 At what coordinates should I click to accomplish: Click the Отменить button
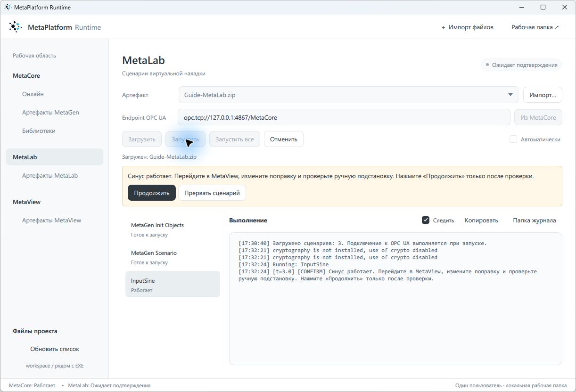284,139
